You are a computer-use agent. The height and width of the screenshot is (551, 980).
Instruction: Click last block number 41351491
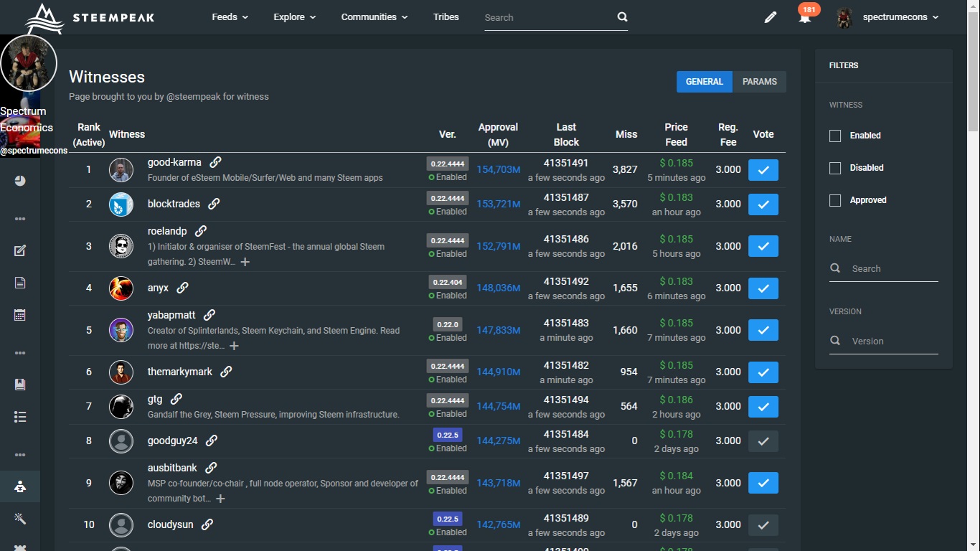(x=566, y=163)
